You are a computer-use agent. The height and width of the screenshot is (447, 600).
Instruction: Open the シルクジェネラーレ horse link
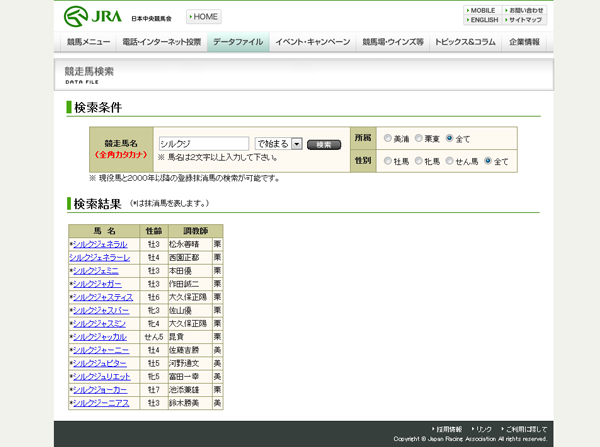click(99, 258)
